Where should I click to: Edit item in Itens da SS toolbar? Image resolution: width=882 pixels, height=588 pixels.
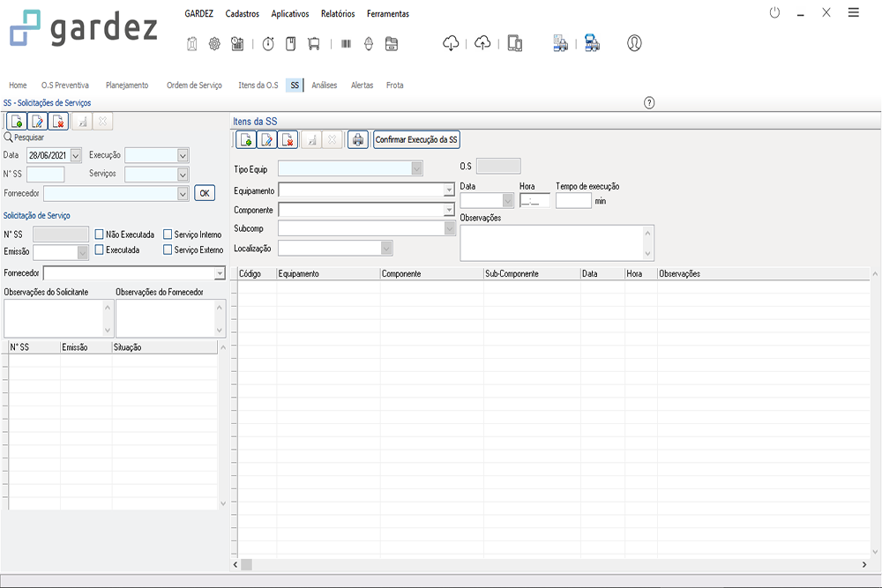click(267, 140)
